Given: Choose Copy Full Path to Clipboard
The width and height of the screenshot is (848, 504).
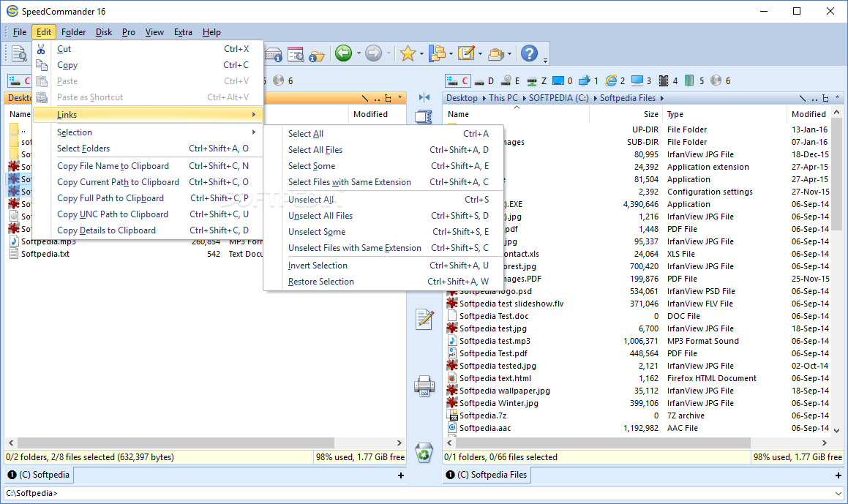Looking at the screenshot, I should [149, 198].
